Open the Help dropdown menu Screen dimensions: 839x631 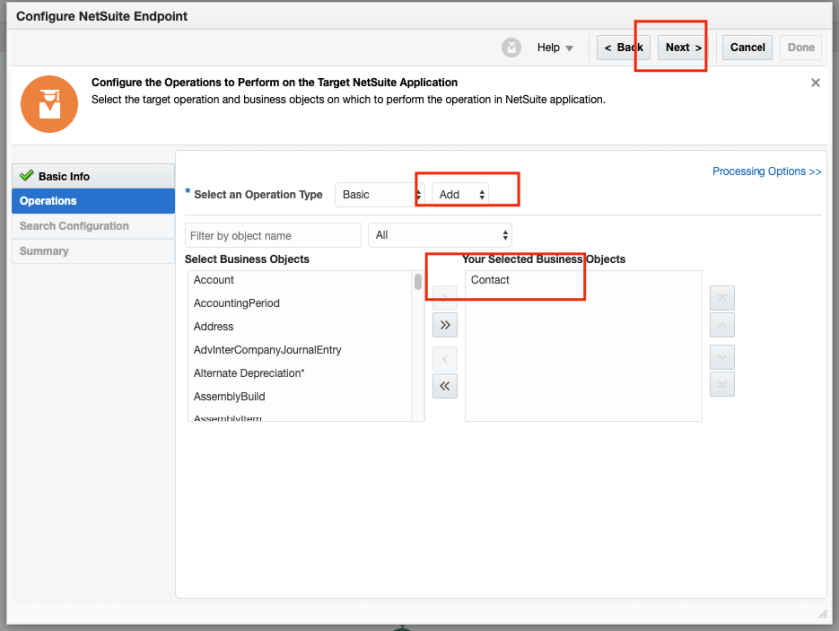click(x=555, y=47)
